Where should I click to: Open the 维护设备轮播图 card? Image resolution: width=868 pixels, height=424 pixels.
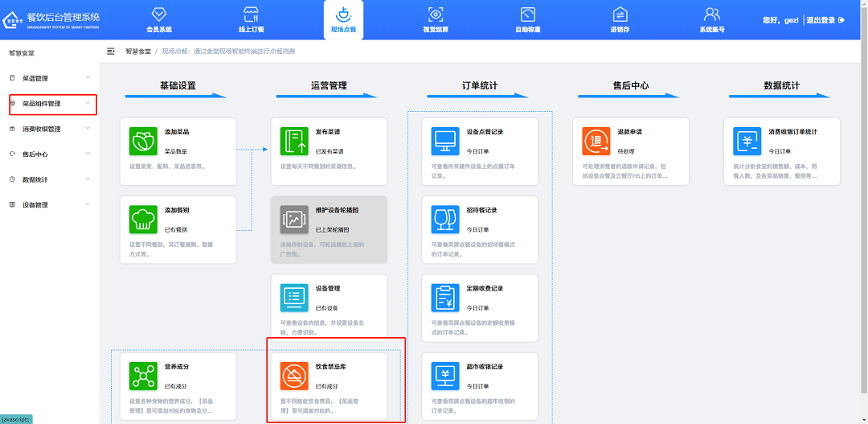pyautogui.click(x=330, y=228)
